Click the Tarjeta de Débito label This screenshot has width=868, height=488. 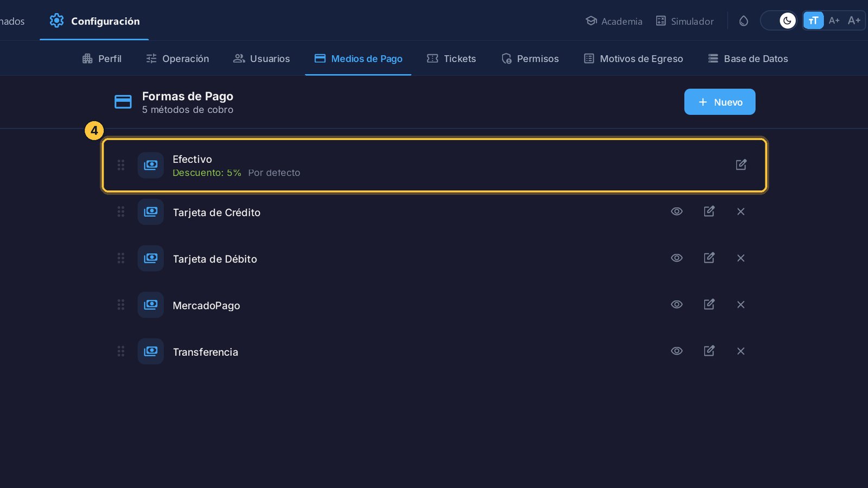(215, 259)
